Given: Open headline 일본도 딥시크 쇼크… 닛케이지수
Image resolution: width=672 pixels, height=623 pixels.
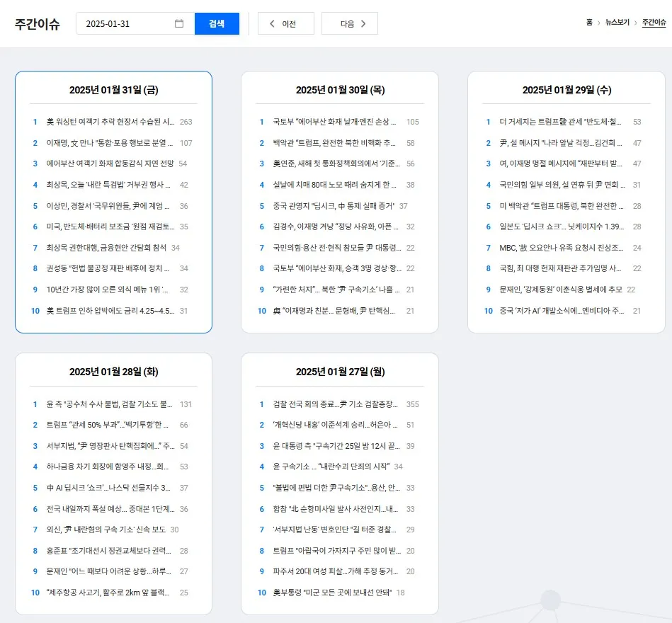Looking at the screenshot, I should (x=562, y=227).
